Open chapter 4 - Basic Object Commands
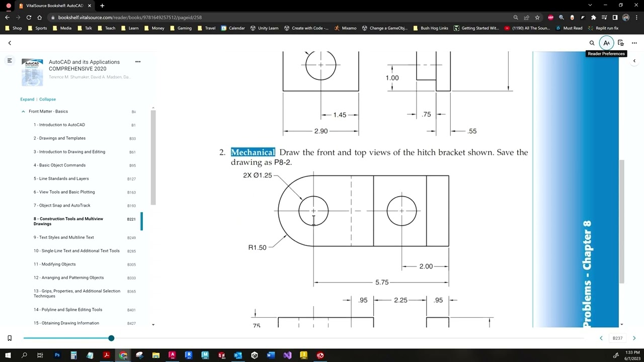Screen dimensions: 644x362 pos(59,165)
